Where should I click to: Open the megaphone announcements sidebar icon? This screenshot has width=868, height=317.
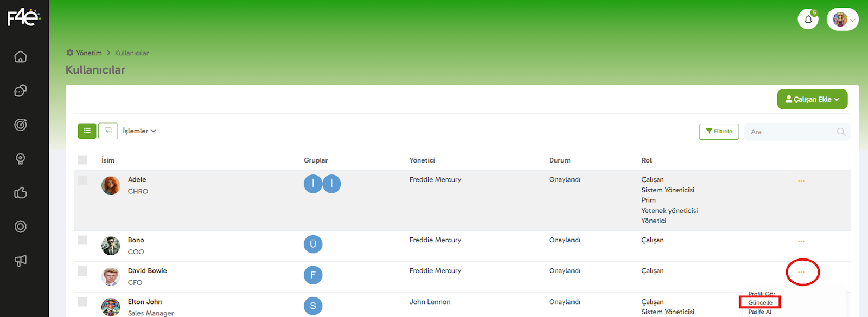(21, 261)
